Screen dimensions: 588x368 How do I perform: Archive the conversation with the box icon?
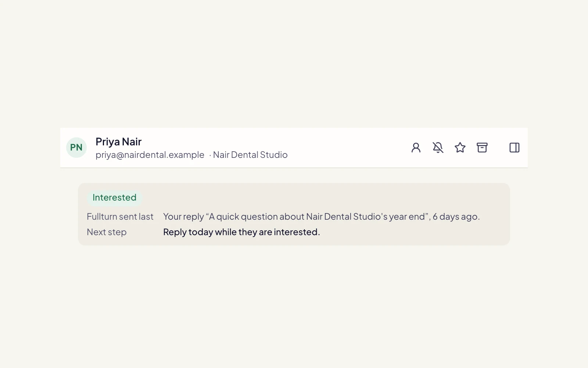click(482, 148)
